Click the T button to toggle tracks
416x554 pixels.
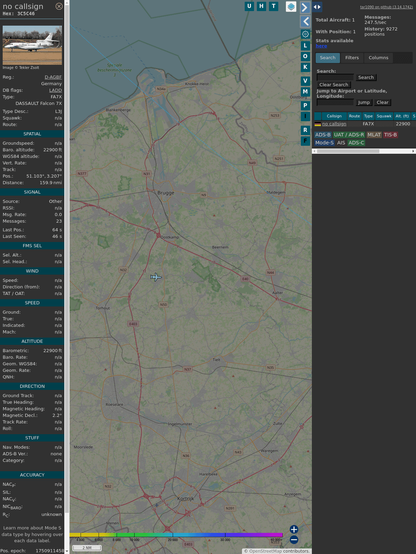273,6
